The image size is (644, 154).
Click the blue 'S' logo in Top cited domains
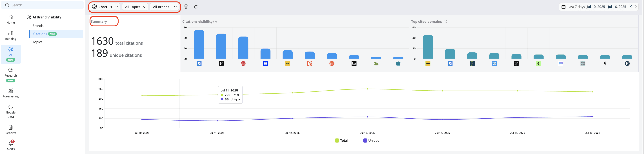click(x=450, y=63)
